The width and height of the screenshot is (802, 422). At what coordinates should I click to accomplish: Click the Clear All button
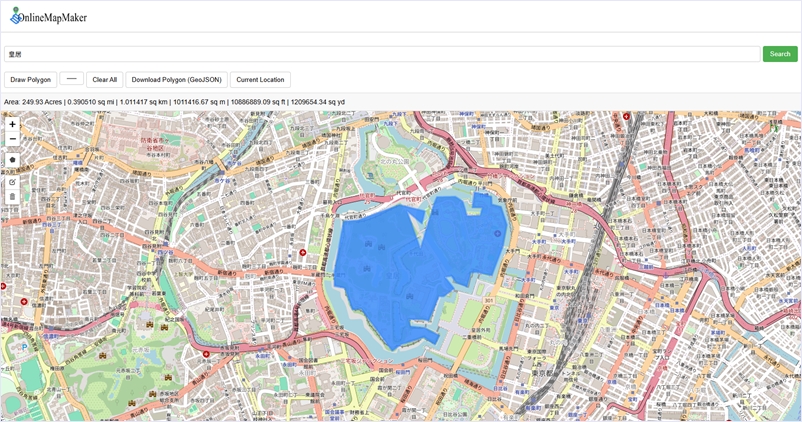(x=104, y=79)
